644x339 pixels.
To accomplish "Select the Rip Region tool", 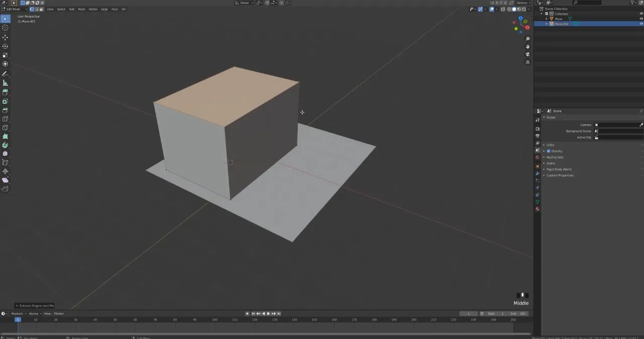I will [x=5, y=189].
